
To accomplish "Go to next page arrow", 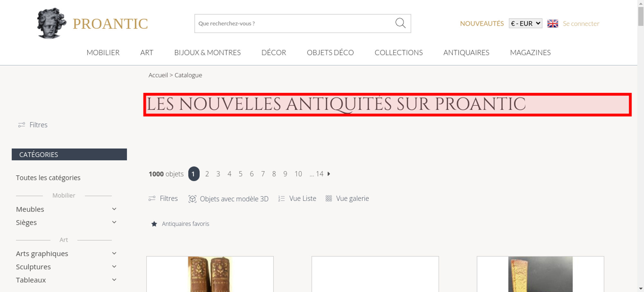I will 329,174.
